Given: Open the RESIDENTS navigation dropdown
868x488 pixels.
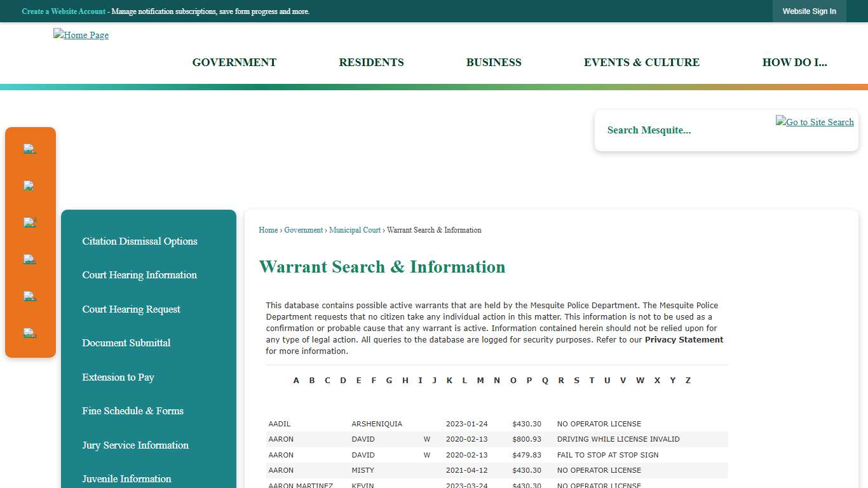Looking at the screenshot, I should click(371, 62).
